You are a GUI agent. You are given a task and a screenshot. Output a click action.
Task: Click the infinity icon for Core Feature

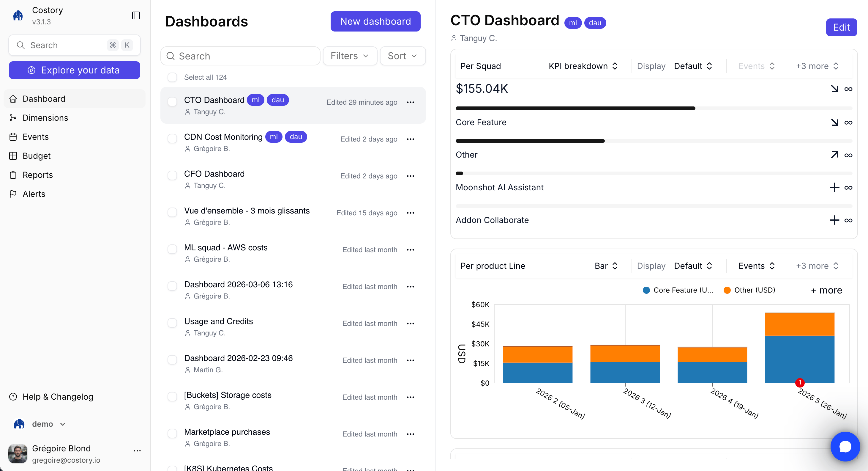(x=848, y=123)
